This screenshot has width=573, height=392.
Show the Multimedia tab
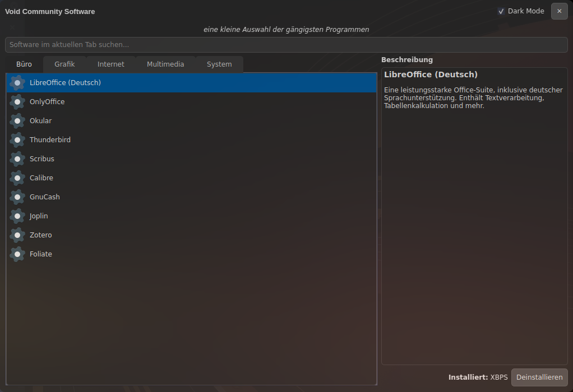point(165,64)
